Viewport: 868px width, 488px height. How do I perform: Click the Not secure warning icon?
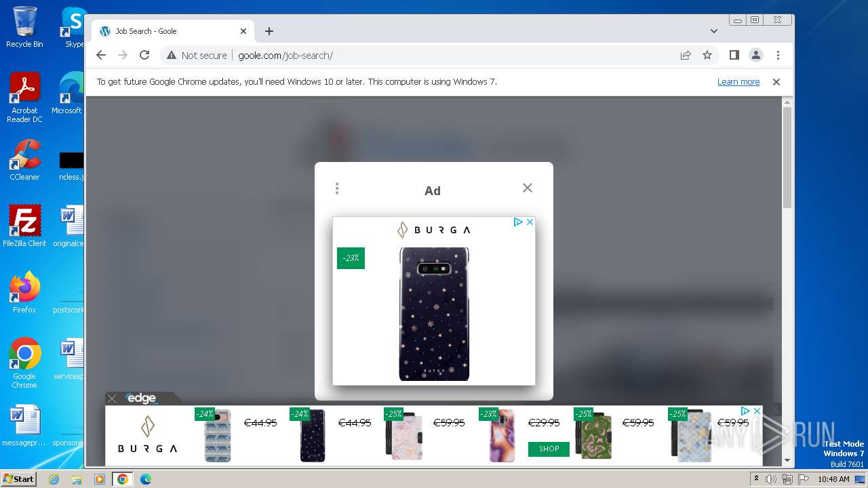coord(172,55)
